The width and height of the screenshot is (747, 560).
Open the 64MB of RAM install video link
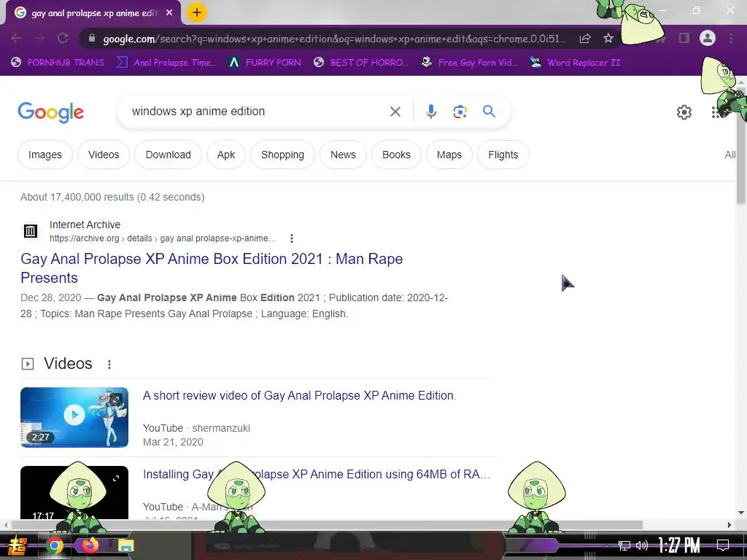[317, 474]
